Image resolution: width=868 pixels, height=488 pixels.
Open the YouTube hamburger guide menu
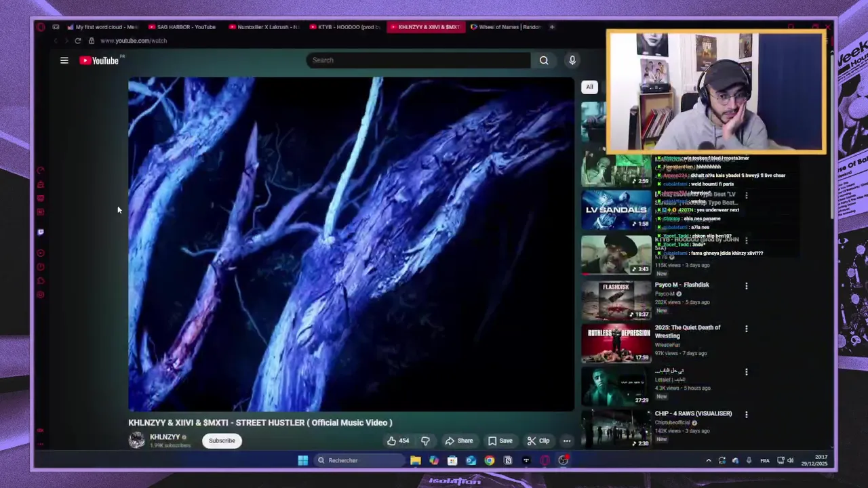coord(64,60)
